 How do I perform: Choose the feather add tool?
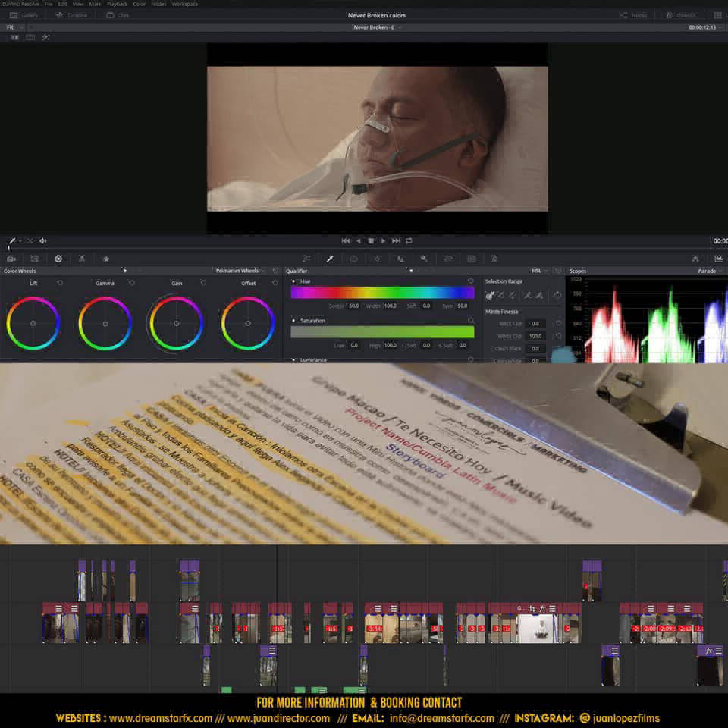(539, 295)
